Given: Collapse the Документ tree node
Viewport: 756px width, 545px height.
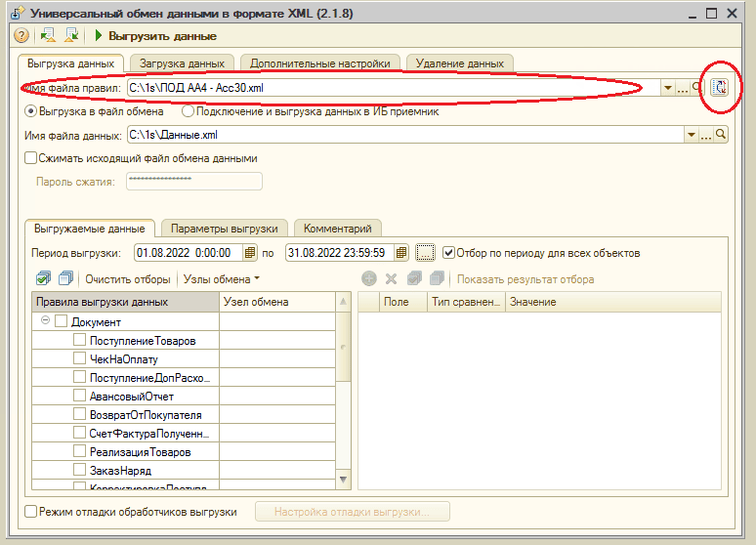Looking at the screenshot, I should coord(45,321).
